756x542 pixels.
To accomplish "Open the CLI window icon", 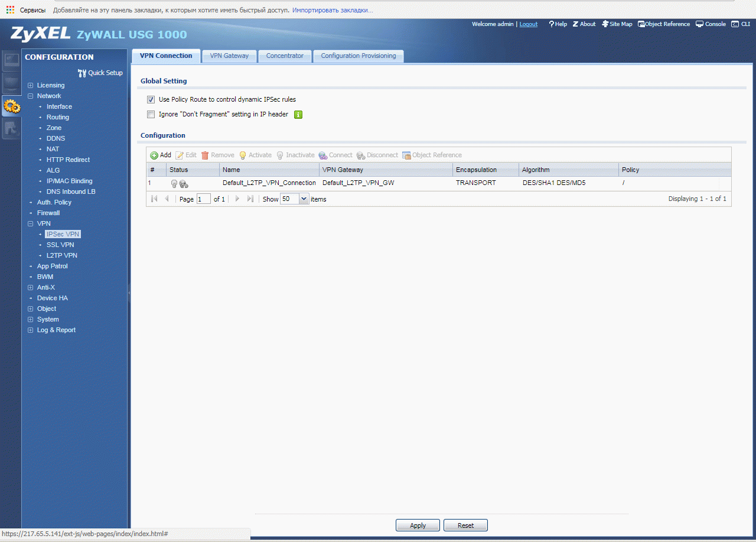I will point(735,24).
